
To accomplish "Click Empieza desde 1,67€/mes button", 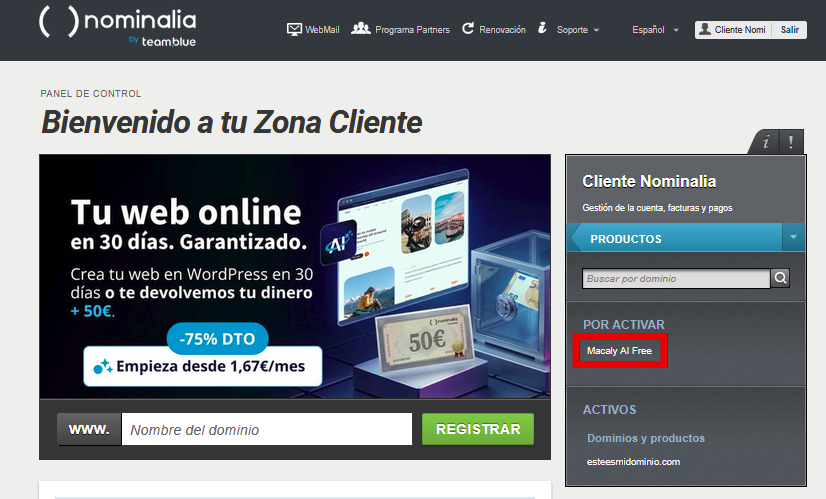I will (203, 366).
